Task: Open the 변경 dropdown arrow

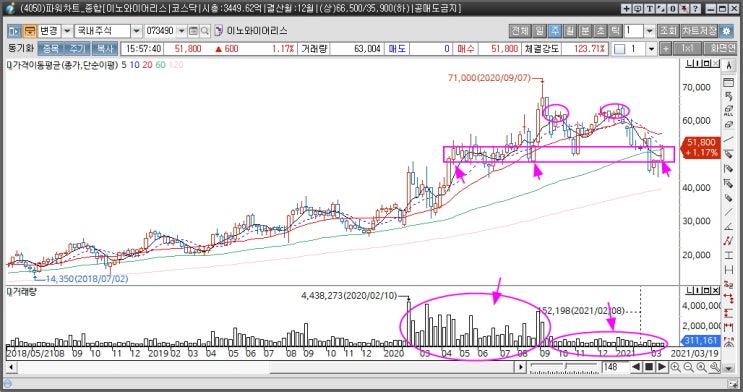Action: tap(67, 31)
